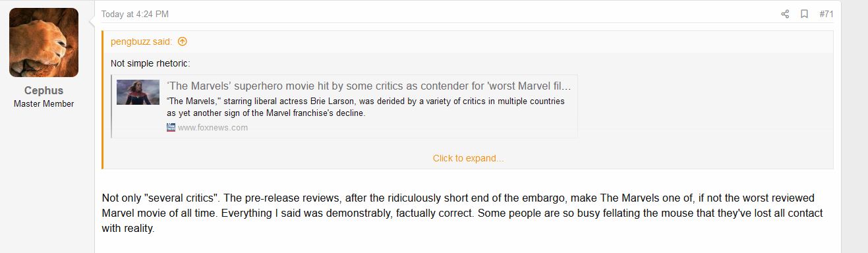The height and width of the screenshot is (253, 868).
Task: Open the Marvels article thumbnail image
Action: click(138, 92)
